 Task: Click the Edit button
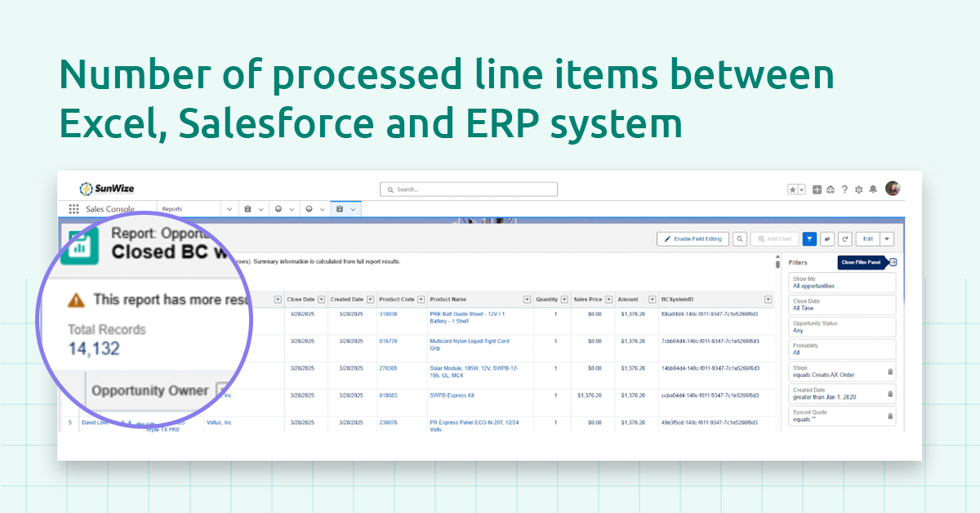868,239
